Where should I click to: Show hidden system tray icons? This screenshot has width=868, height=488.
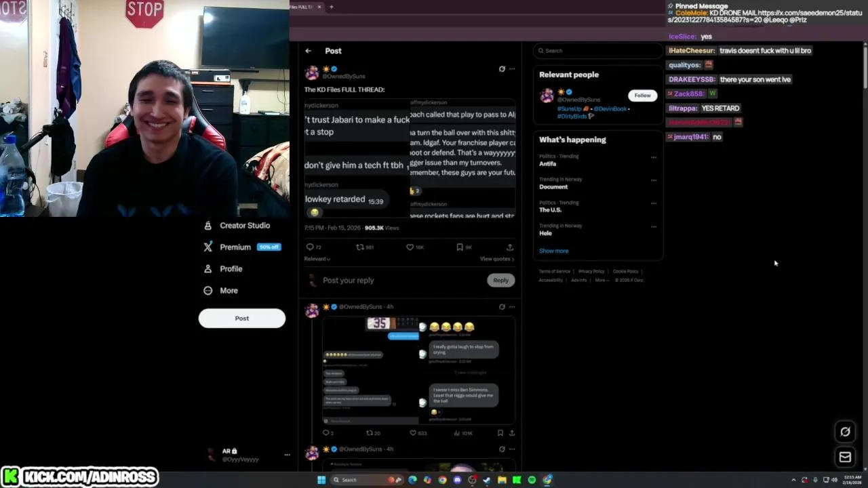pos(793,480)
